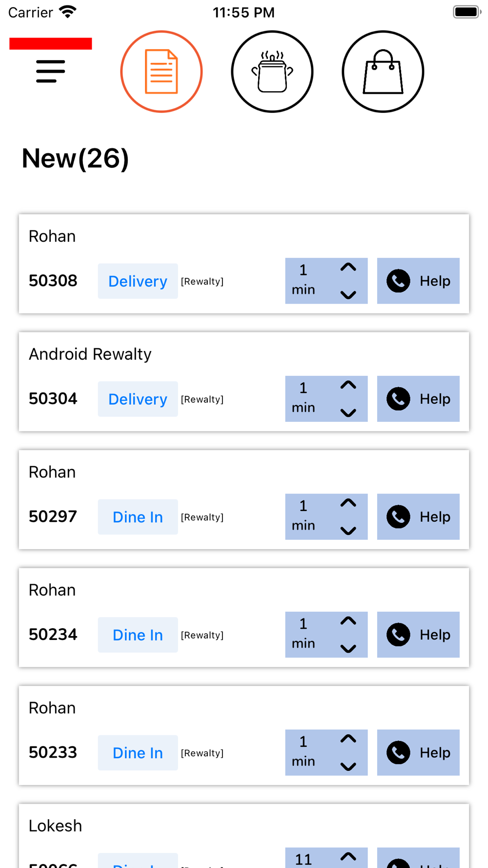Open the hamburger menu
This screenshot has width=488, height=868.
[x=50, y=71]
